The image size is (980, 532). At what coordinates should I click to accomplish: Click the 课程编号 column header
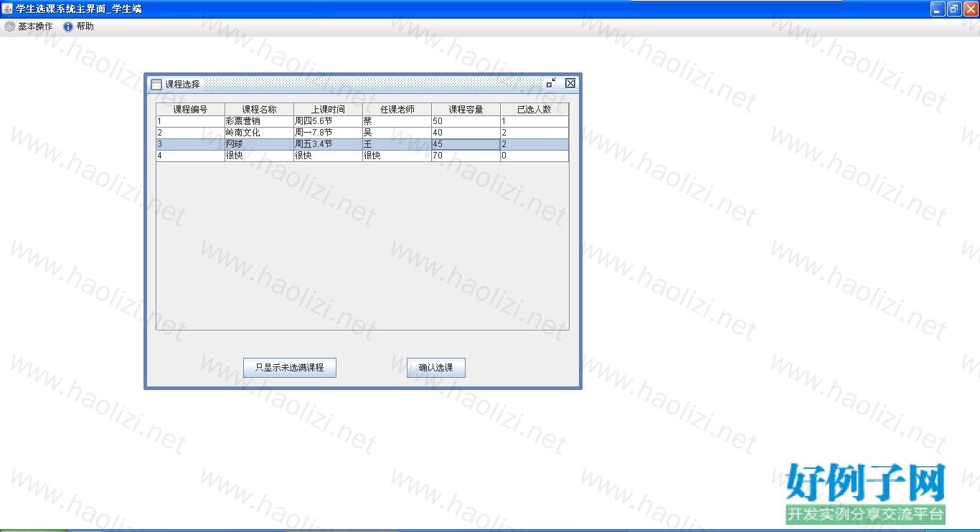click(x=190, y=110)
